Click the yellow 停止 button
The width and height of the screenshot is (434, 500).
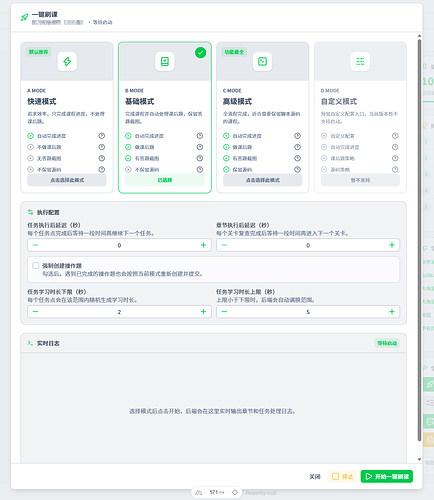coord(342,476)
